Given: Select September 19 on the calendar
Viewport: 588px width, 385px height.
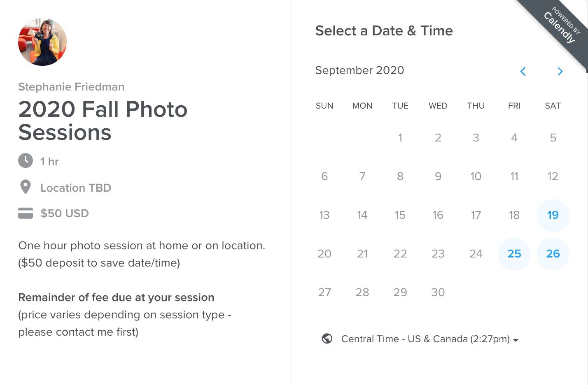Looking at the screenshot, I should (553, 215).
